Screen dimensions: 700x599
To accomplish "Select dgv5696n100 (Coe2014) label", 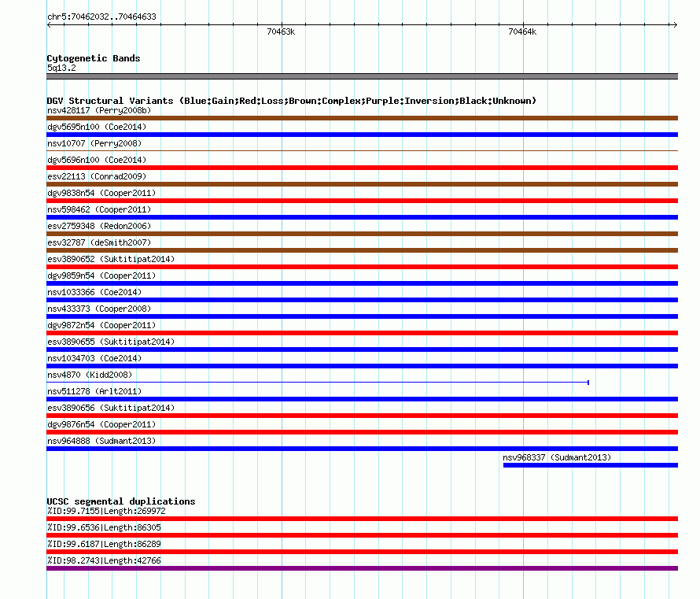I will [97, 160].
